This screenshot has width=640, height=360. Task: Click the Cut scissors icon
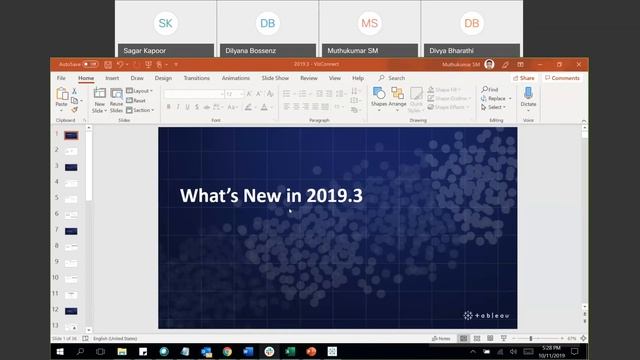pos(74,91)
